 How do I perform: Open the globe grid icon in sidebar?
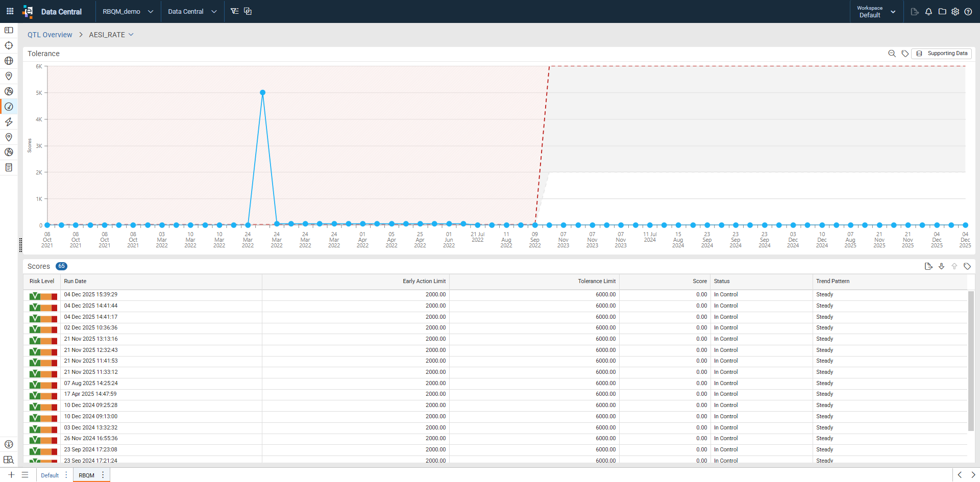[9, 61]
